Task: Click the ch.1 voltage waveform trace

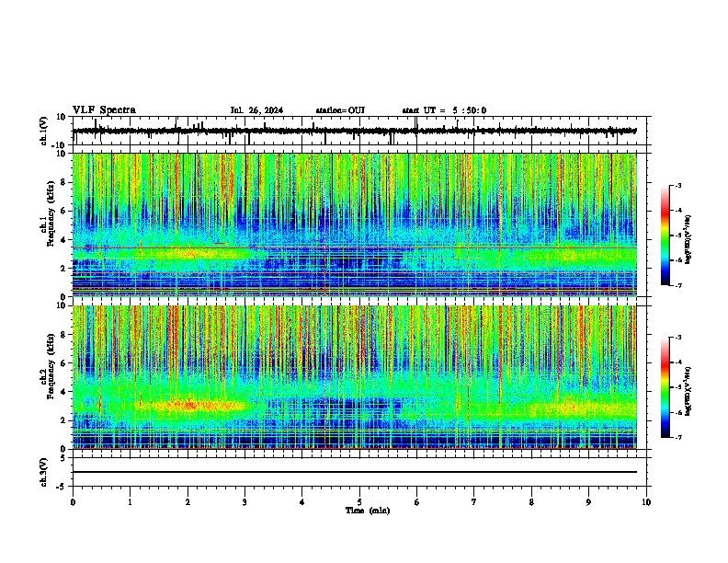Action: tap(354, 131)
